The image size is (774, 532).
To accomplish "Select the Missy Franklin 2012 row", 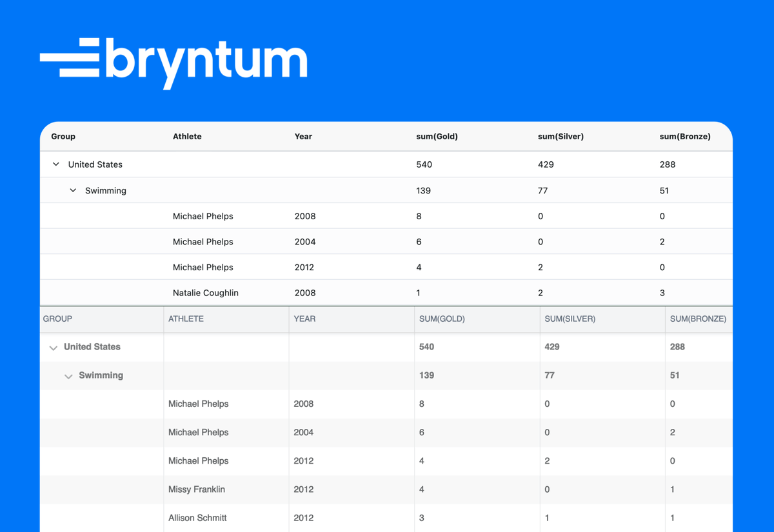I will [x=258, y=489].
